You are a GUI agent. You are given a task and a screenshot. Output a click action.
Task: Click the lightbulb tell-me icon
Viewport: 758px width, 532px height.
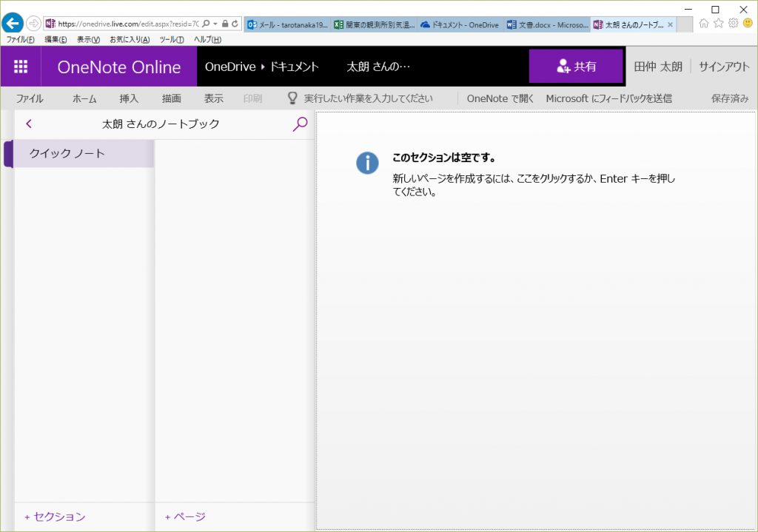coord(292,98)
